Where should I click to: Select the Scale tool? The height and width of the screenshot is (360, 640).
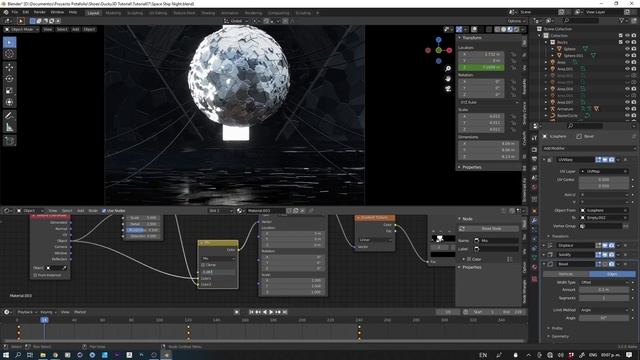[9, 91]
